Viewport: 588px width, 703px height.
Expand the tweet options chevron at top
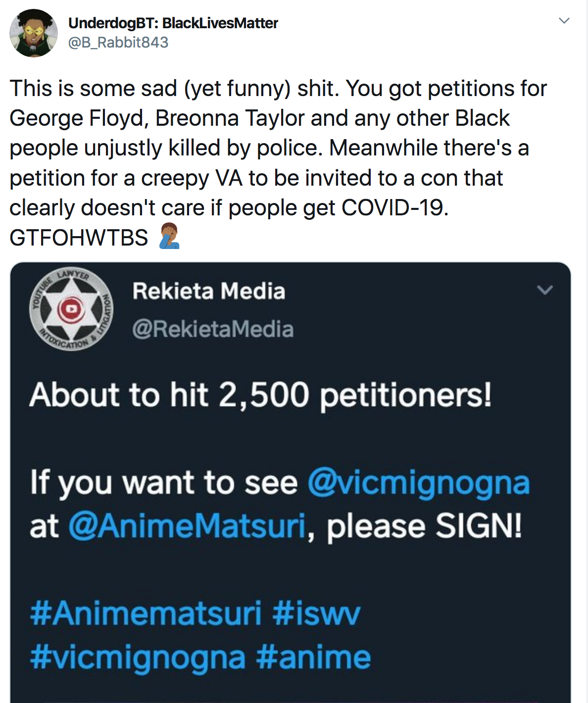tap(564, 21)
